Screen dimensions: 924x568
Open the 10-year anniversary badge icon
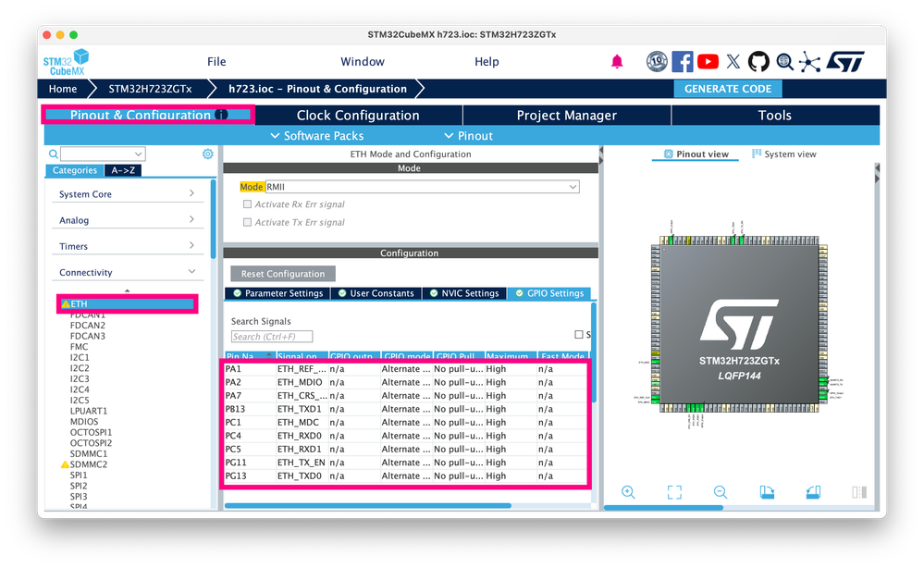coord(657,61)
